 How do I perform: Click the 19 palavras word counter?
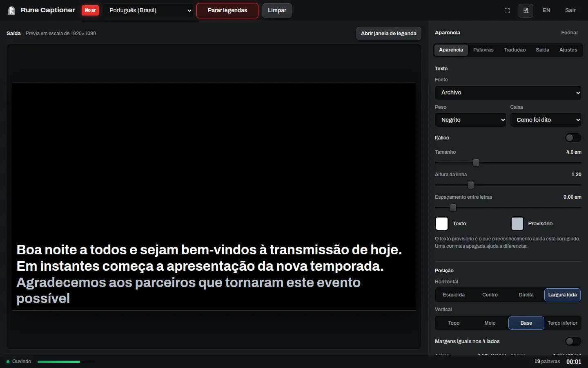click(547, 361)
